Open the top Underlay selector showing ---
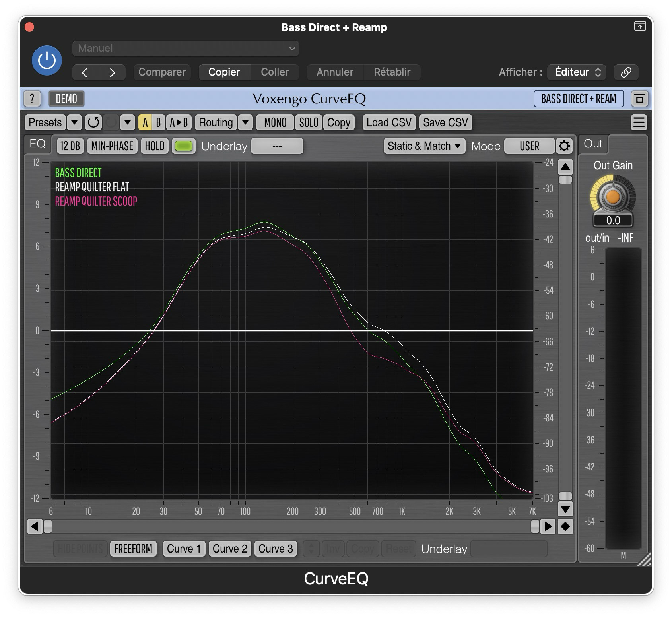 pos(277,146)
